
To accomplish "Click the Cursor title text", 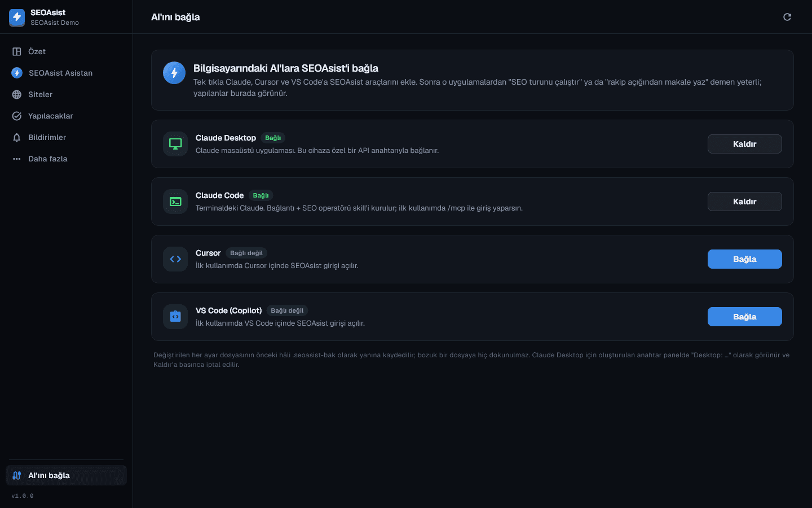I will pyautogui.click(x=208, y=253).
